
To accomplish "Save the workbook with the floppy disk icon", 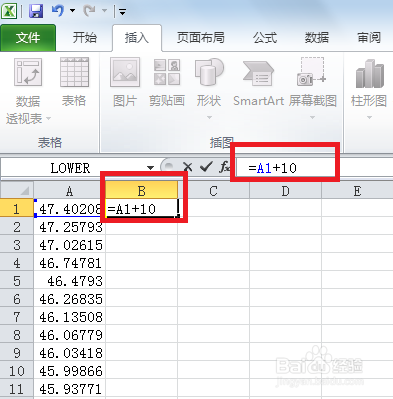I will (x=36, y=11).
